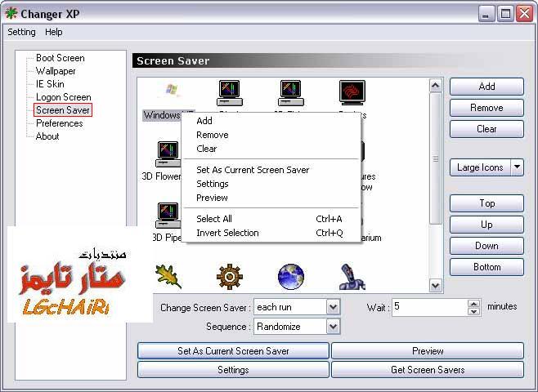Click the wide Set As Current Screen Saver button
This screenshot has height=392, width=538.
(233, 351)
